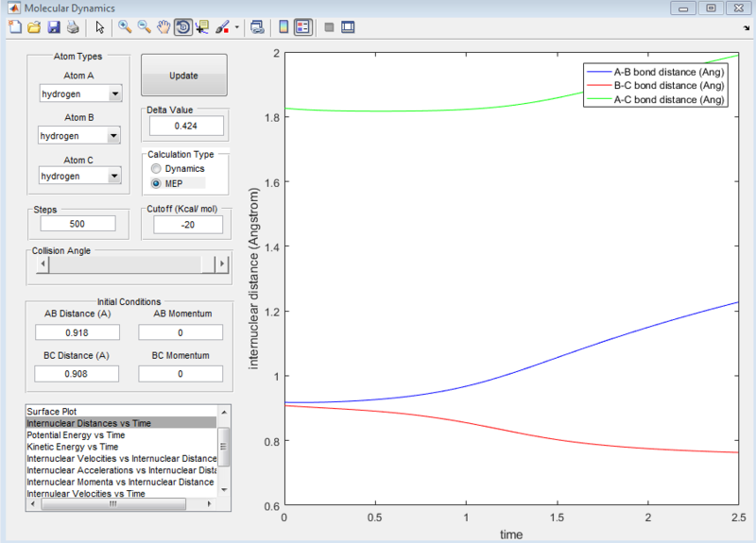The height and width of the screenshot is (543, 756).
Task: Activate the Pan hand tool
Action: point(163,27)
